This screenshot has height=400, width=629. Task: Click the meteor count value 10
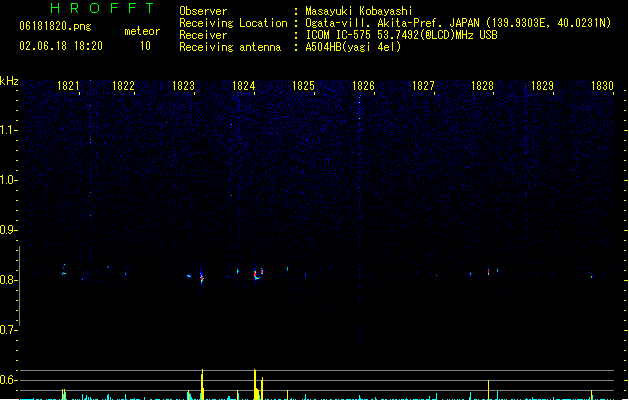pyautogui.click(x=145, y=46)
